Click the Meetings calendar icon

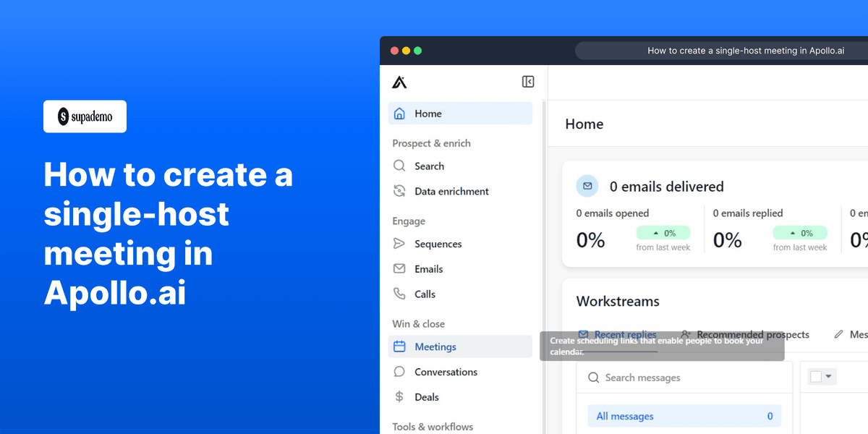[399, 346]
